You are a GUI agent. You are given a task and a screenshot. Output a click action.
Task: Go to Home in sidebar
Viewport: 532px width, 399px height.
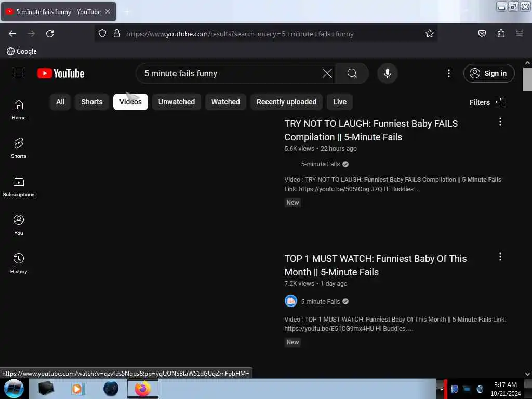pos(19,110)
